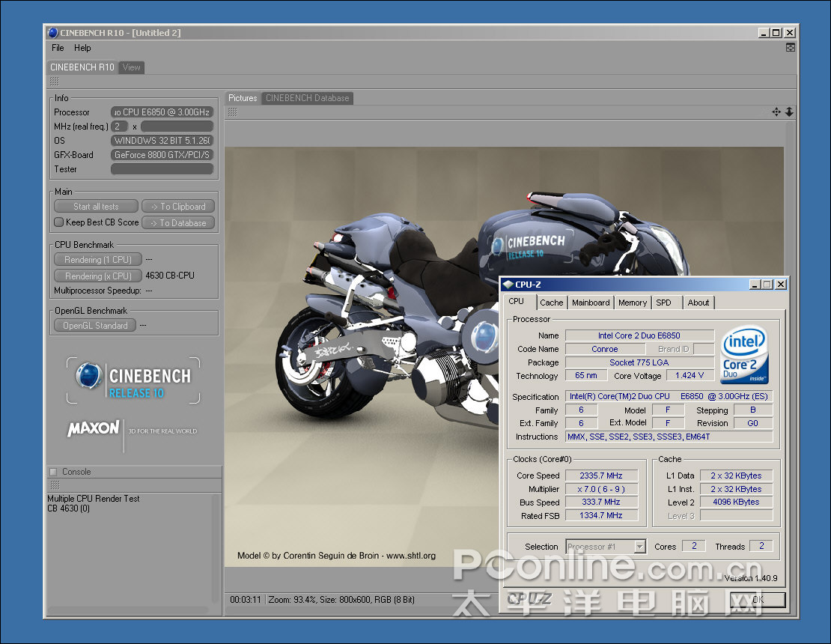Click console line 'CB 4630 (0)'
The image size is (831, 644).
[x=68, y=508]
